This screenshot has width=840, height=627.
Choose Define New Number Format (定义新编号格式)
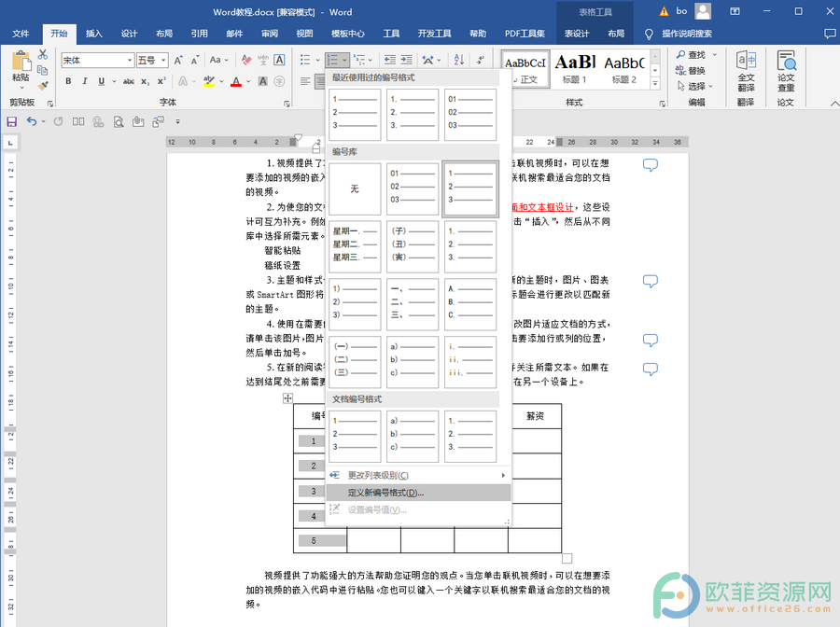418,493
